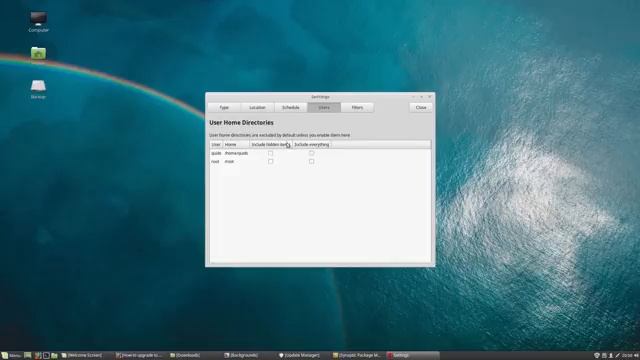Screen dimensions: 640x360
Task: Open the Storage drive desktop icon
Action: click(x=38, y=89)
